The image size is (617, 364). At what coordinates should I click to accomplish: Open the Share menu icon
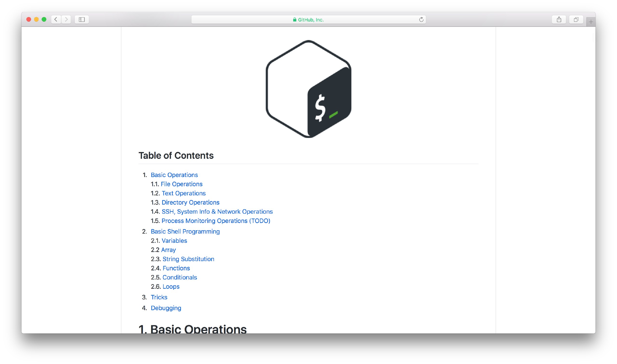coord(559,19)
